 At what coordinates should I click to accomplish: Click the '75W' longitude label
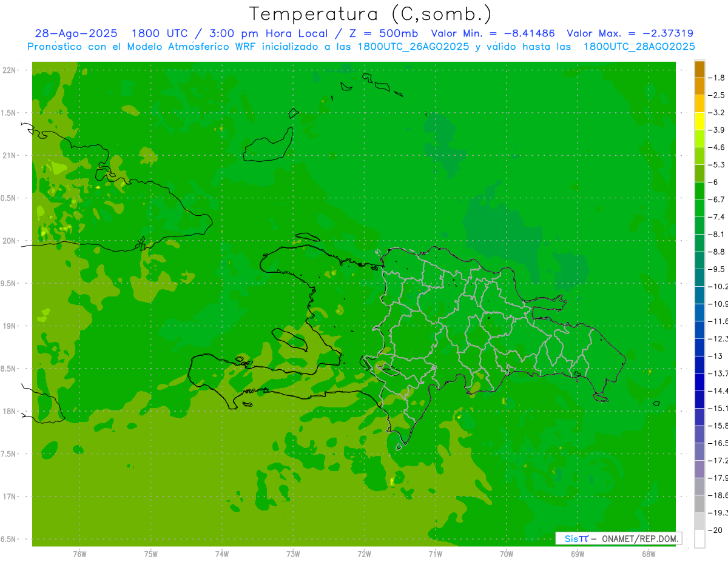[x=151, y=554]
